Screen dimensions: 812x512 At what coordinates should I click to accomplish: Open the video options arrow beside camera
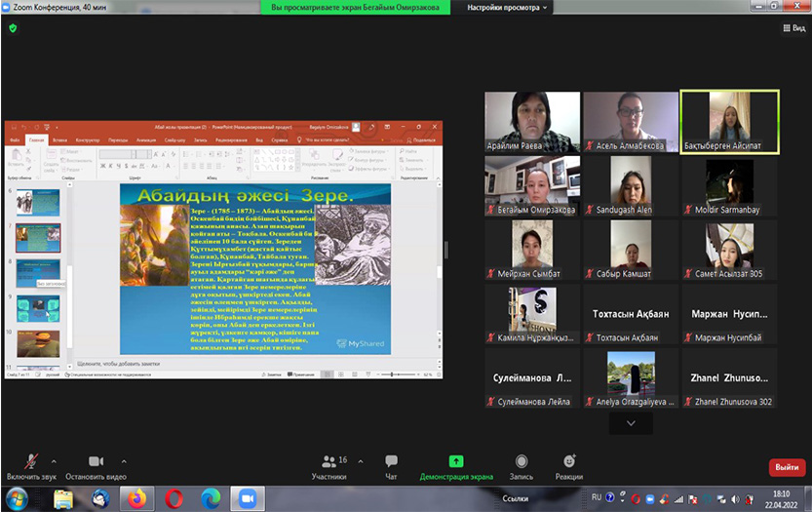click(x=123, y=461)
